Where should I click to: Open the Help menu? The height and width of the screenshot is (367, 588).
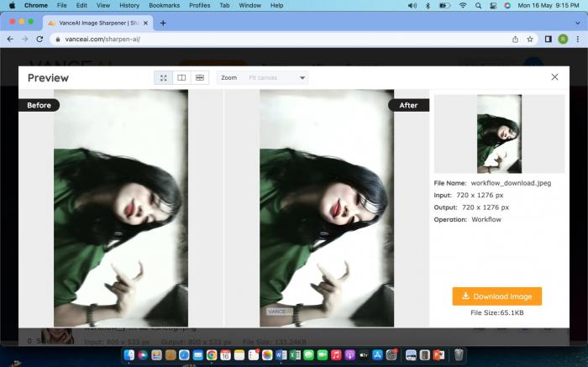[x=276, y=5]
